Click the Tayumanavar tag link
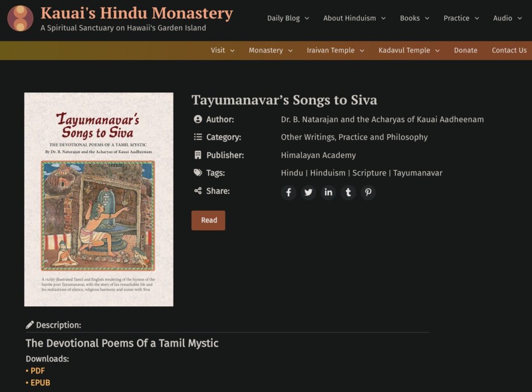 [x=418, y=173]
